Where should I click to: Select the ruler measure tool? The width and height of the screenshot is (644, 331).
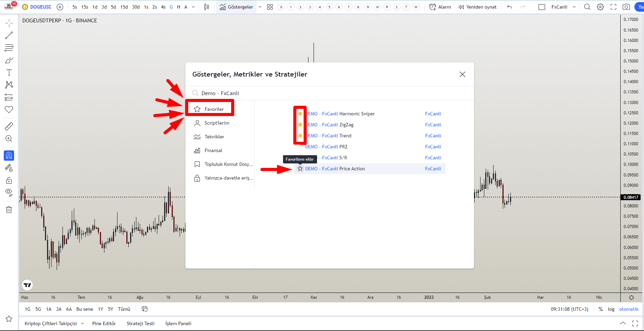pyautogui.click(x=9, y=126)
